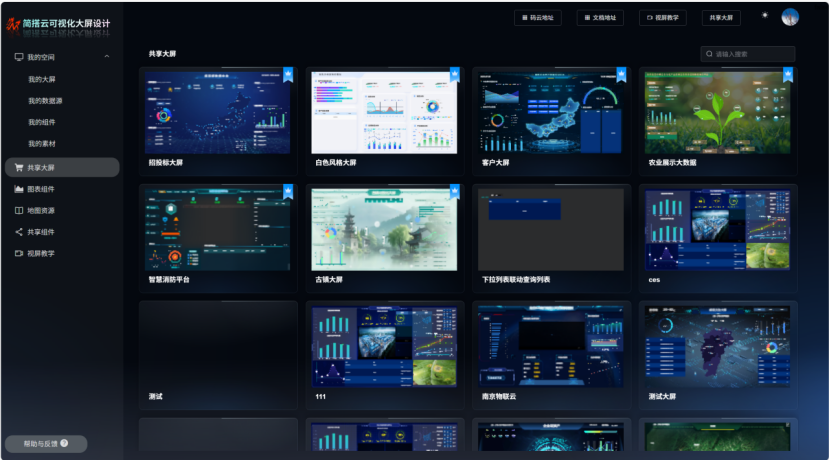Collapse the 我的空间 section chevron
Viewport: 830px width, 461px height.
[107, 57]
